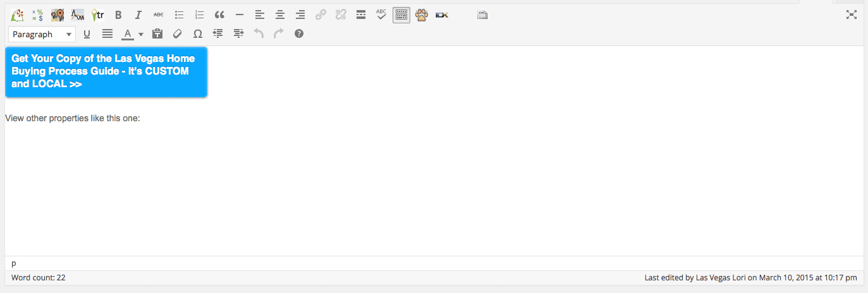This screenshot has height=293, width=868.
Task: Click the percent and dollar calculator icon
Action: pyautogui.click(x=37, y=15)
